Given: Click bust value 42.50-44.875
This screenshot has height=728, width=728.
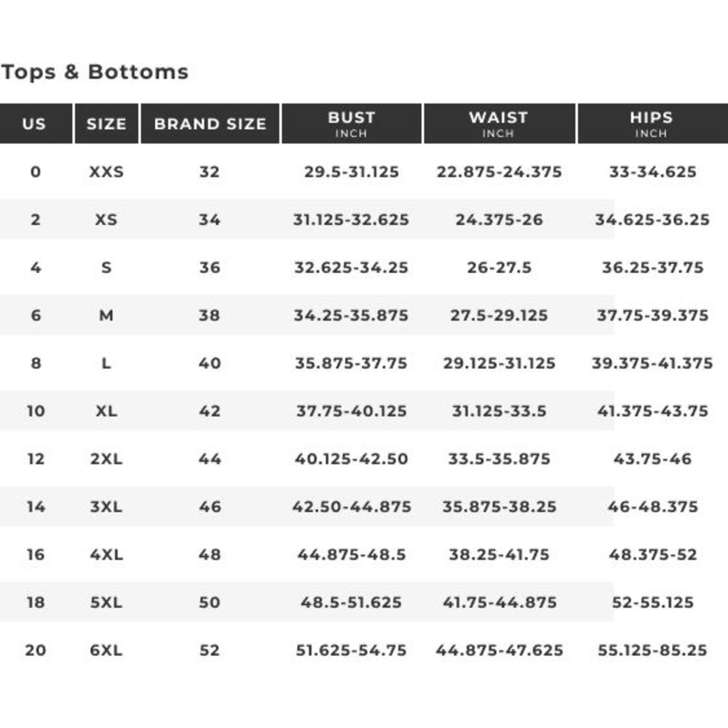Looking at the screenshot, I should coord(352,507).
